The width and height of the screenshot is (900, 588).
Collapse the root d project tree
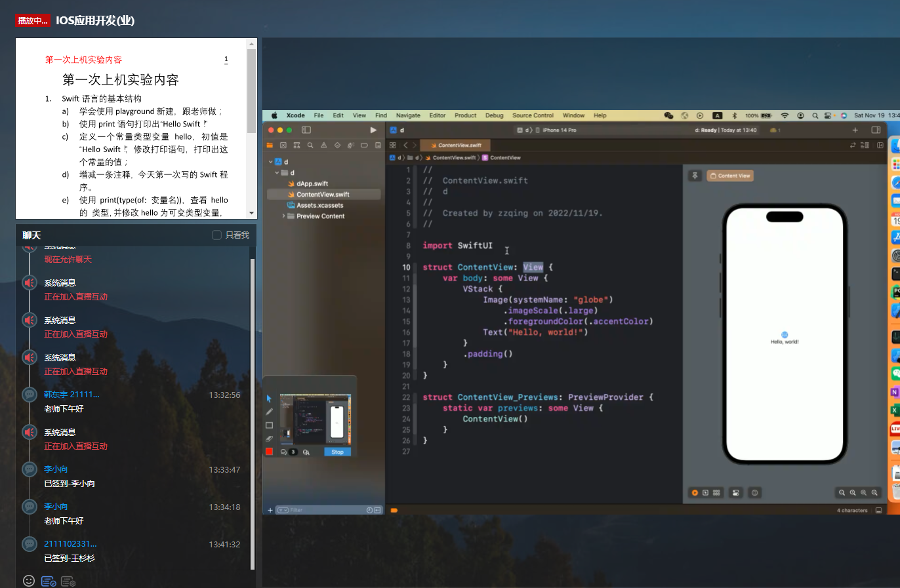click(270, 162)
